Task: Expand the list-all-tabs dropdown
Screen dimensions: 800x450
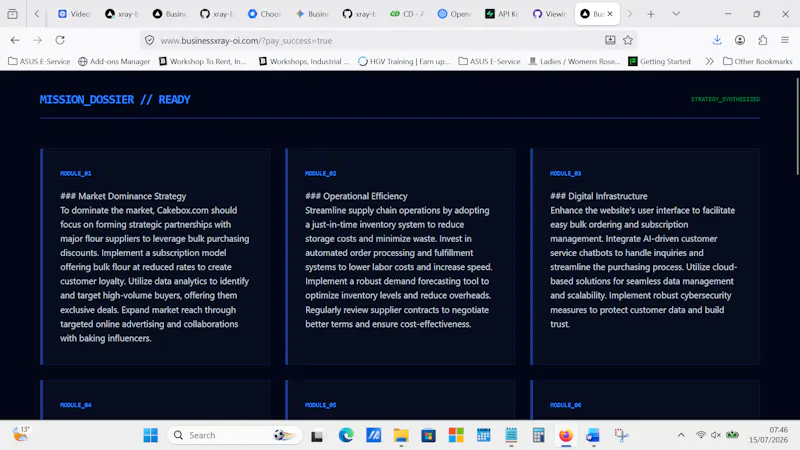Action: 676,14
